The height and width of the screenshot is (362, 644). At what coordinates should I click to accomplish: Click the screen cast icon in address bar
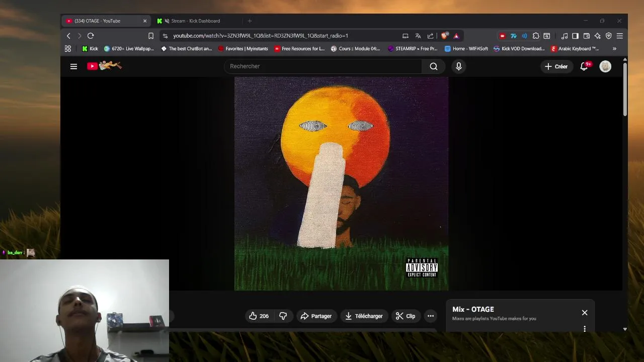tap(405, 36)
